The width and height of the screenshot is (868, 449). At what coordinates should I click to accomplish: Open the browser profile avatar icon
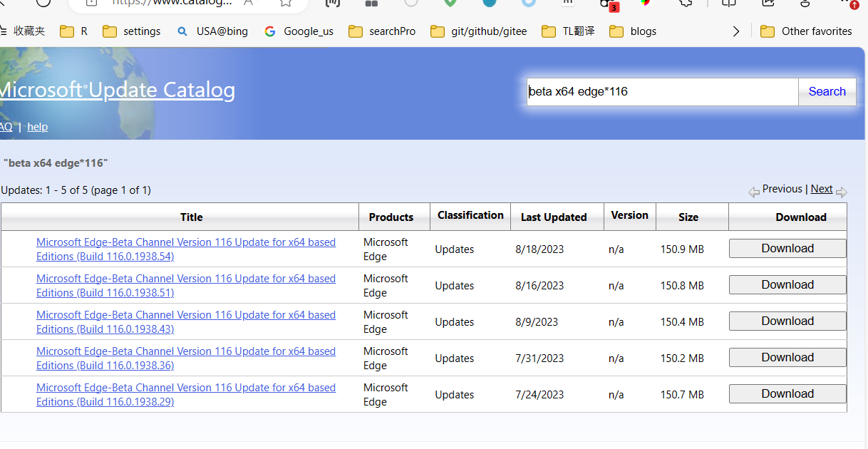pyautogui.click(x=805, y=4)
